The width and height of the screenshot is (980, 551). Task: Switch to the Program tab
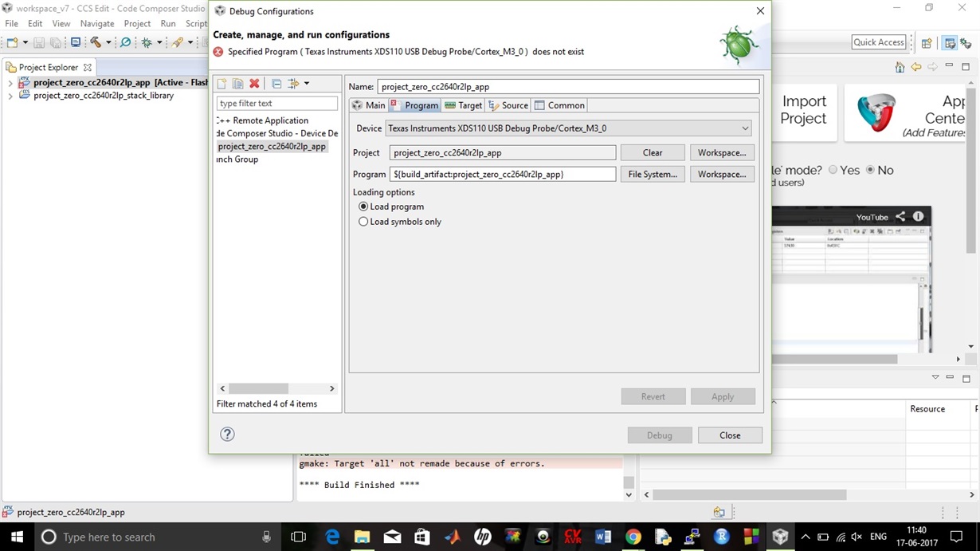(414, 105)
